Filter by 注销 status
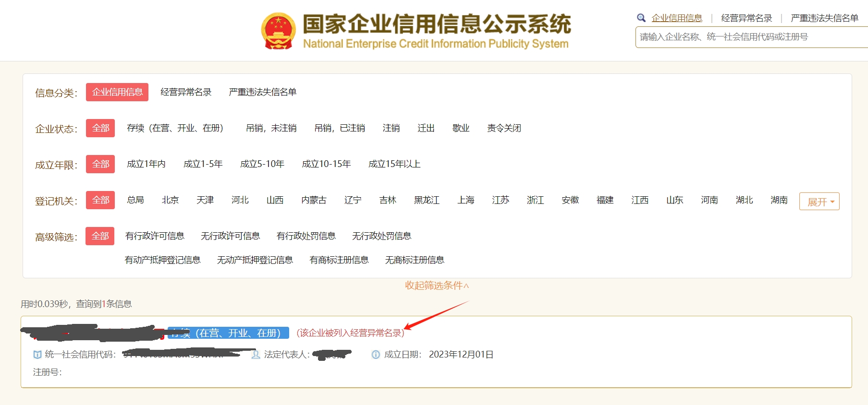This screenshot has height=405, width=868. pyautogui.click(x=391, y=128)
